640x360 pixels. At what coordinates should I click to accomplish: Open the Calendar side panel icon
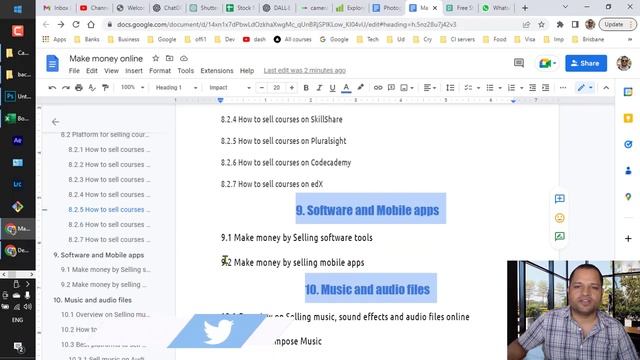[628, 92]
